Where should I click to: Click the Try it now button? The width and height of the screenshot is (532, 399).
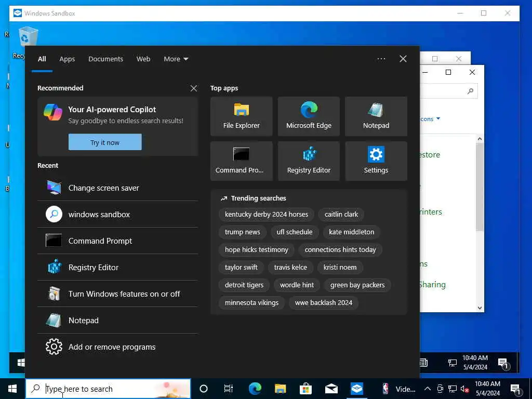point(105,142)
